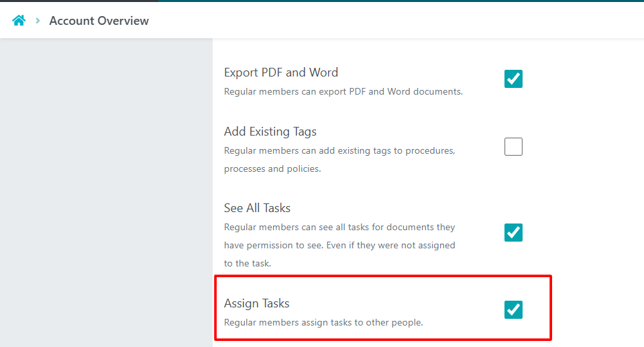Uncheck the Export PDF and Word checkbox
Image resolution: width=644 pixels, height=347 pixels.
tap(513, 79)
